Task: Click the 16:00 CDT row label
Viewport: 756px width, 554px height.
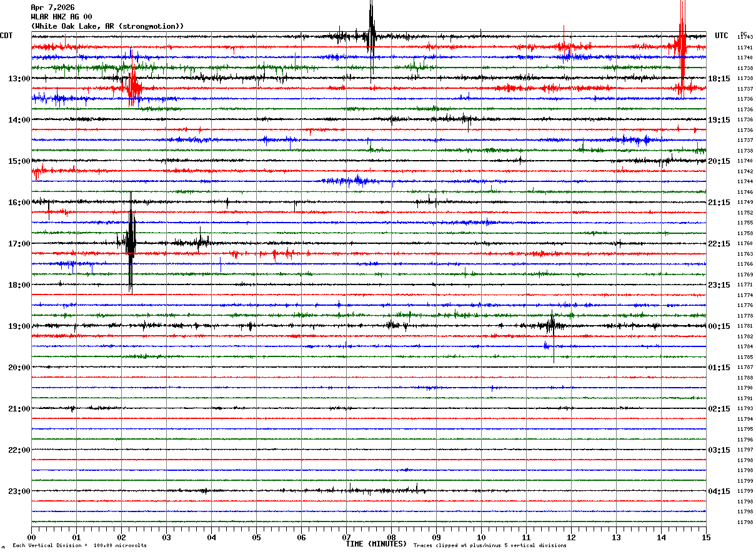Action: click(19, 202)
